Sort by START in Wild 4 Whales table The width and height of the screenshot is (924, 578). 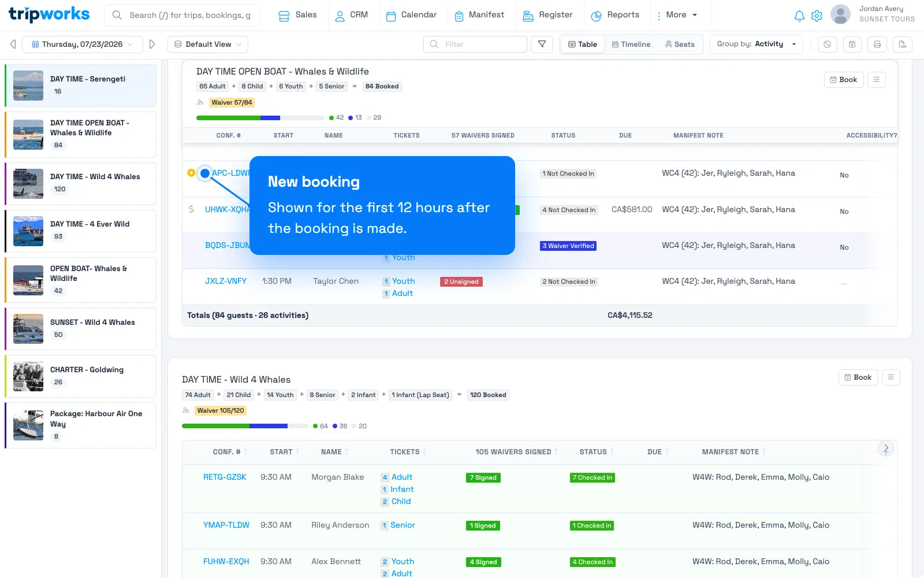(x=284, y=452)
